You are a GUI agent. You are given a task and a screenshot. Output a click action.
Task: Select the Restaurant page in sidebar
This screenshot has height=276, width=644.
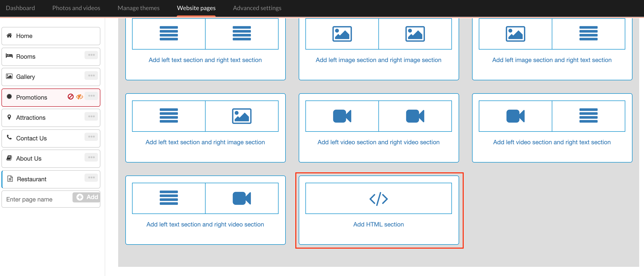51,179
